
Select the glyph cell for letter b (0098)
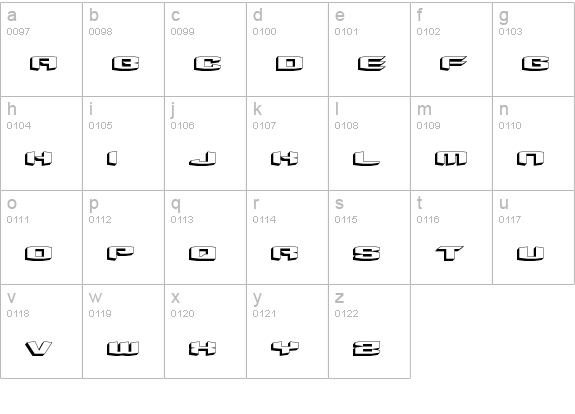coord(124,50)
